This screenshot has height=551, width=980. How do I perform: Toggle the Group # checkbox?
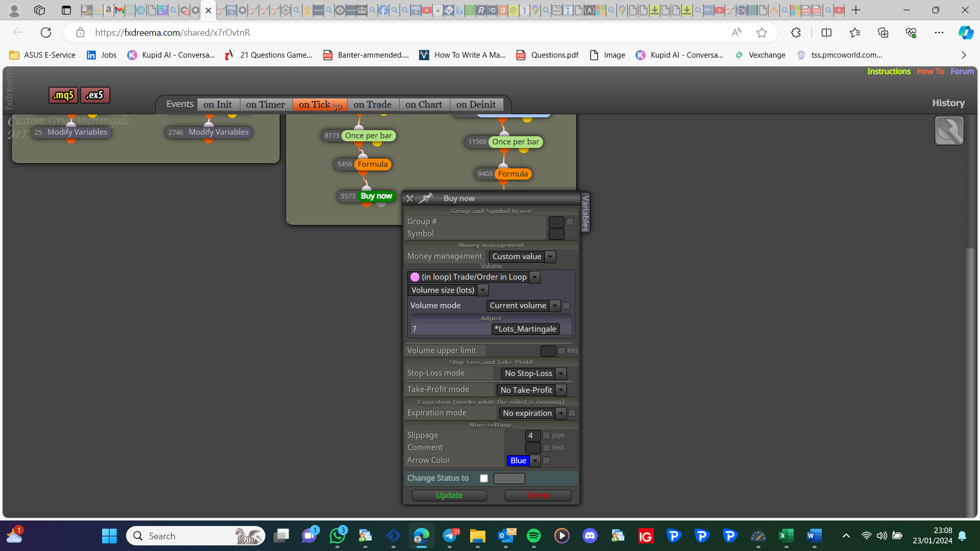tap(570, 222)
